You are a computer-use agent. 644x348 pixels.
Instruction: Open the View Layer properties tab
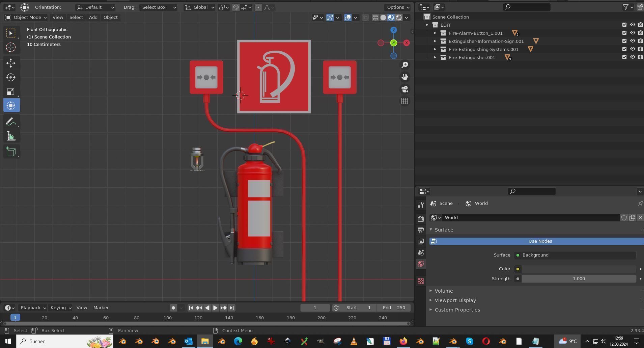[x=421, y=241]
